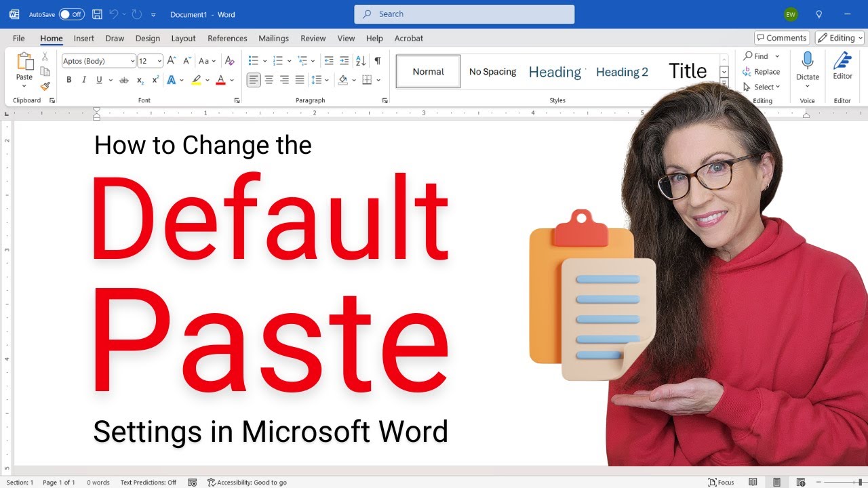The height and width of the screenshot is (488, 868).
Task: Open the Editing mode dropdown
Action: pyautogui.click(x=840, y=38)
